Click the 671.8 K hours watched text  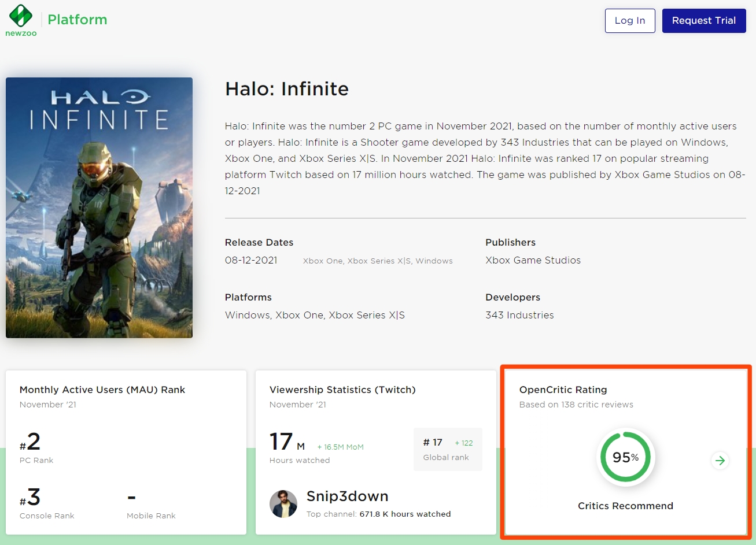pos(405,514)
